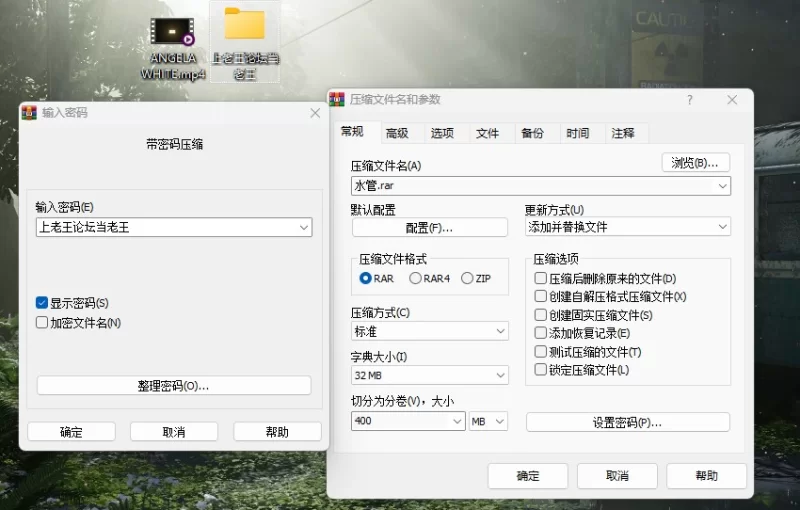800x510 pixels.
Task: Click the WinRAR icon in password dialog title
Action: tap(29, 113)
